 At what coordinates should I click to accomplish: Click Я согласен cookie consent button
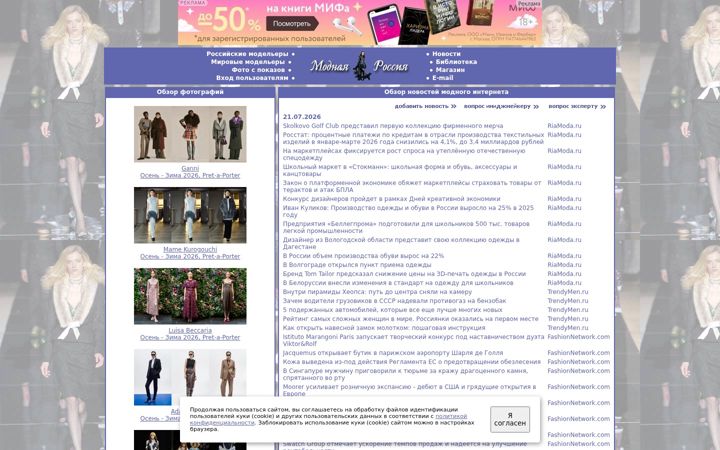[510, 419]
